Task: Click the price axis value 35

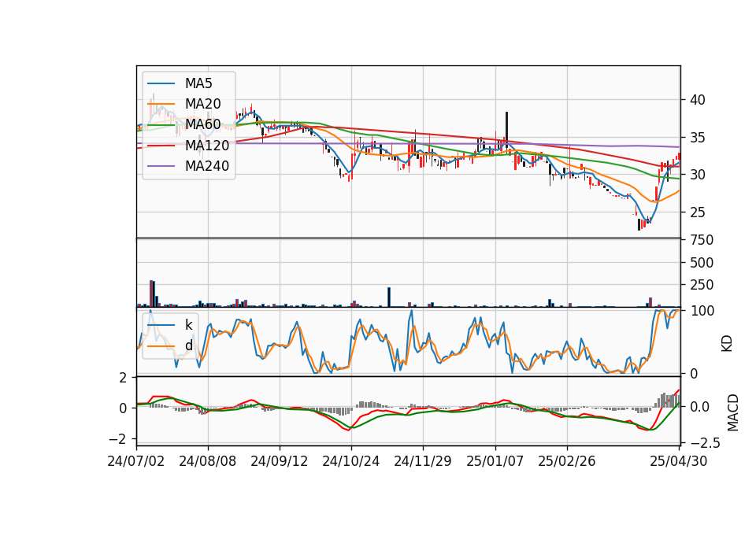Action: pos(697,138)
